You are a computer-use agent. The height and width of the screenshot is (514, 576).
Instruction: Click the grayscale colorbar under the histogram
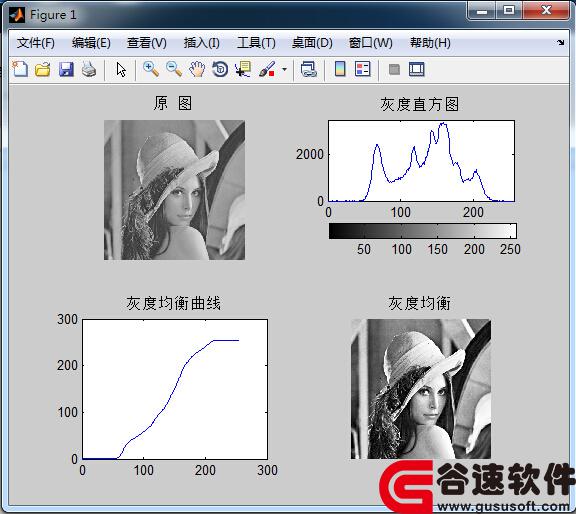click(422, 231)
